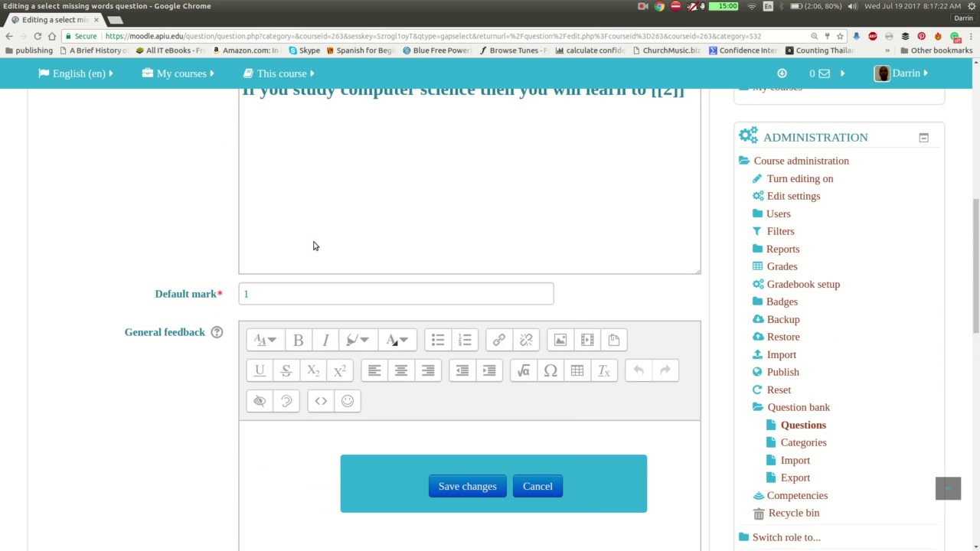The width and height of the screenshot is (980, 551).
Task: Open Grades link
Action: (x=782, y=266)
